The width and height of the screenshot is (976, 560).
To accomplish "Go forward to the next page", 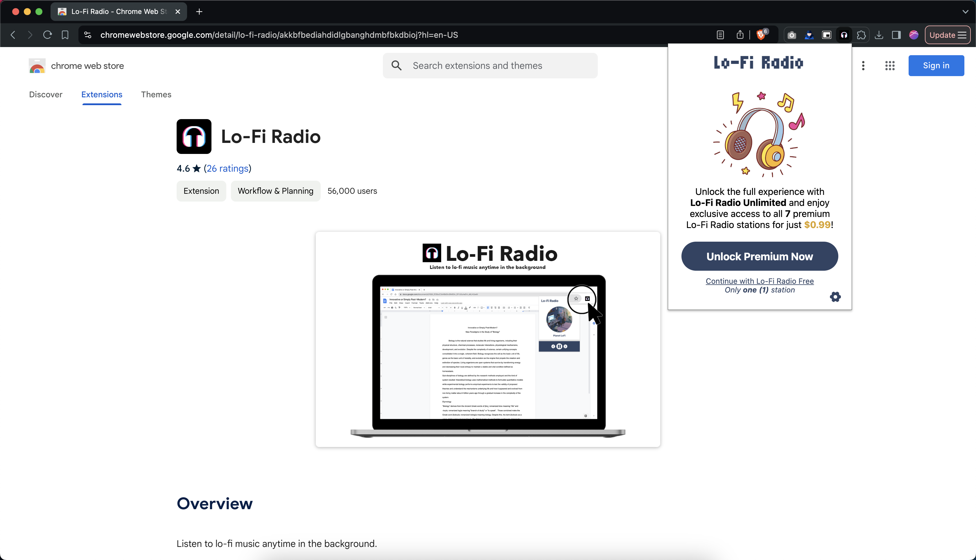I will click(x=30, y=35).
